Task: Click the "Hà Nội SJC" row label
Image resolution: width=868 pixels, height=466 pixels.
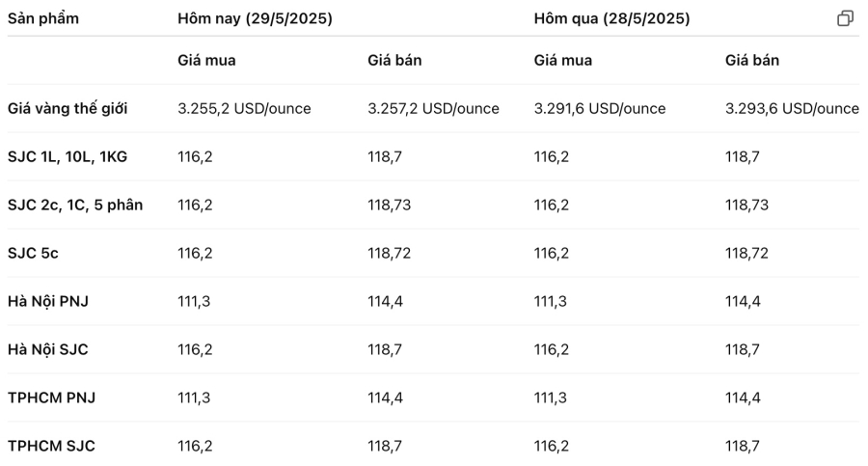Action: [x=48, y=349]
